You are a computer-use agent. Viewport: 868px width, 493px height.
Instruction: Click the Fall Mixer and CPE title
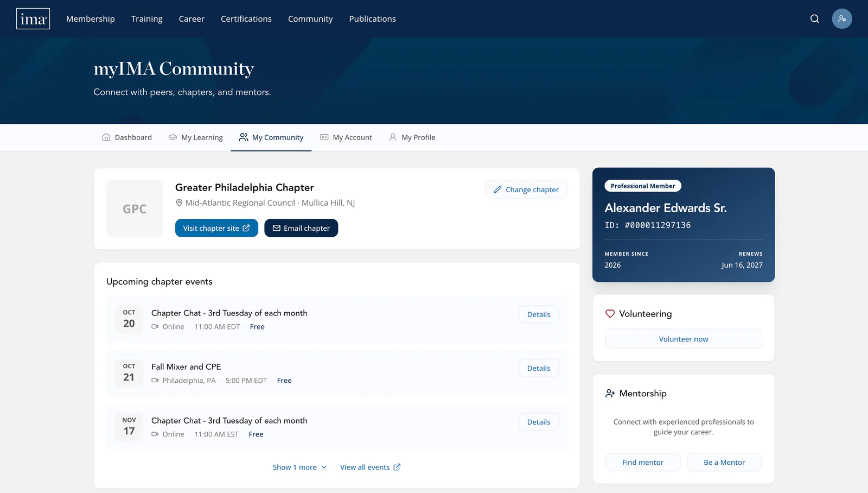click(x=186, y=367)
